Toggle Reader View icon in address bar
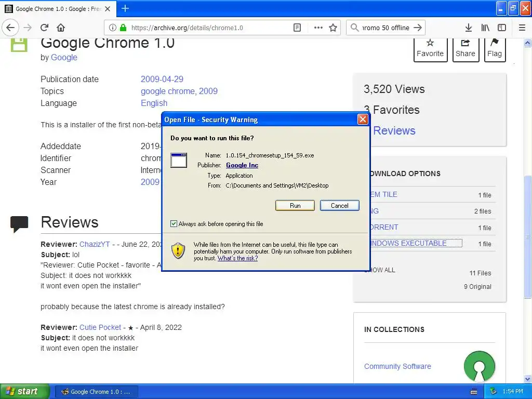This screenshot has height=399, width=532. pos(297,28)
